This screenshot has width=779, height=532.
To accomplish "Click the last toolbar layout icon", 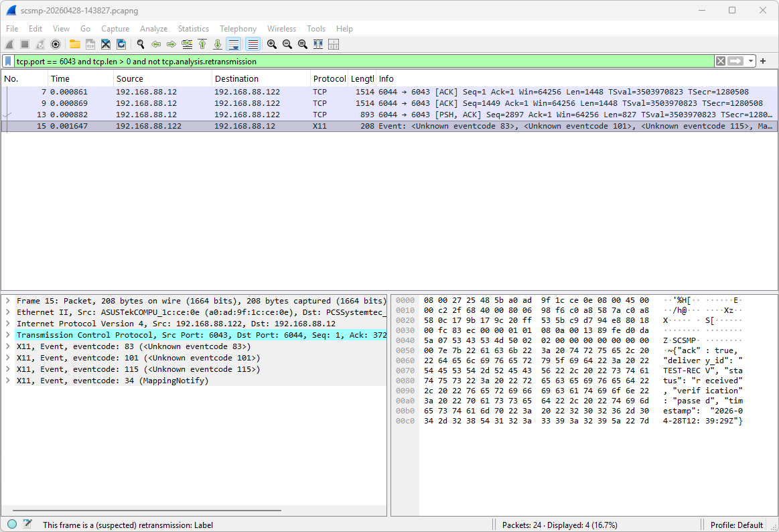I will click(334, 44).
